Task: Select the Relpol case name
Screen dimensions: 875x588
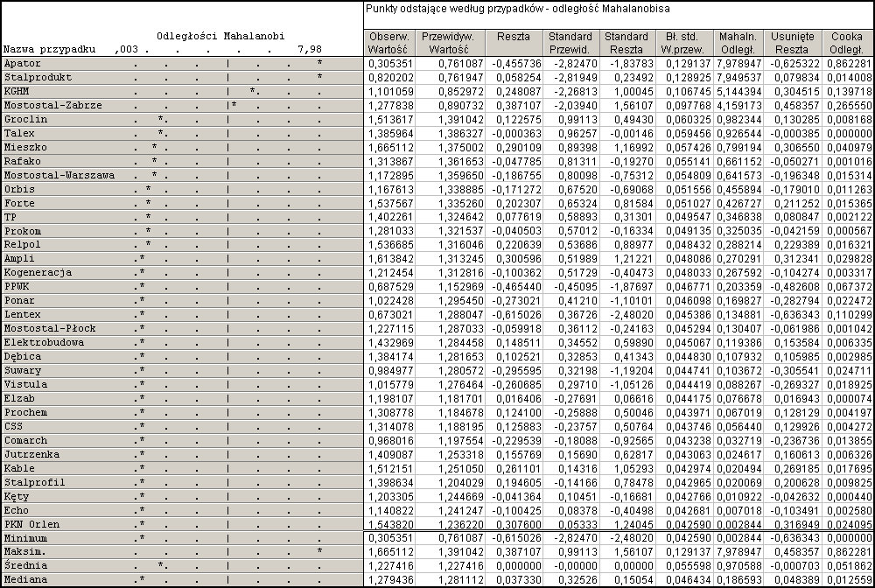Action: coord(23,244)
